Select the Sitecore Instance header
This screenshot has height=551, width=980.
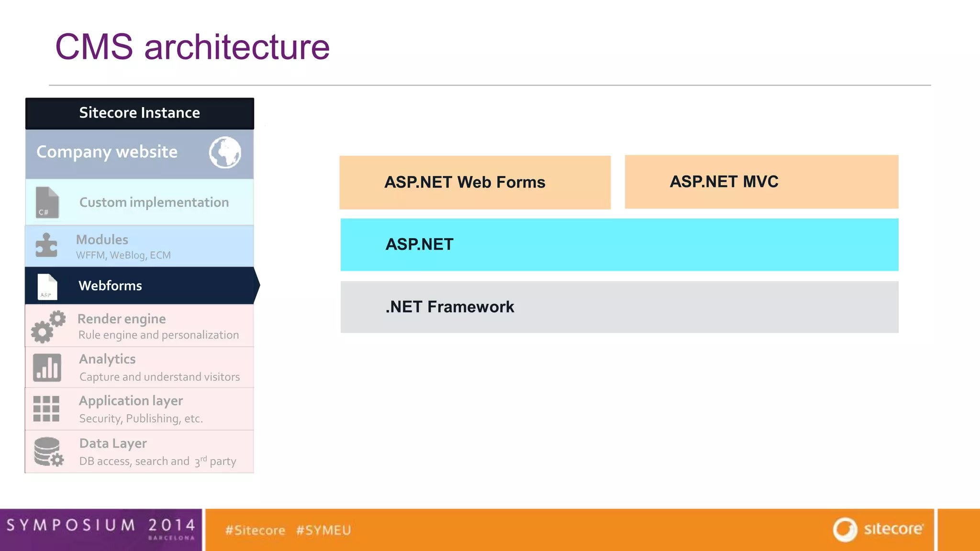click(x=139, y=113)
